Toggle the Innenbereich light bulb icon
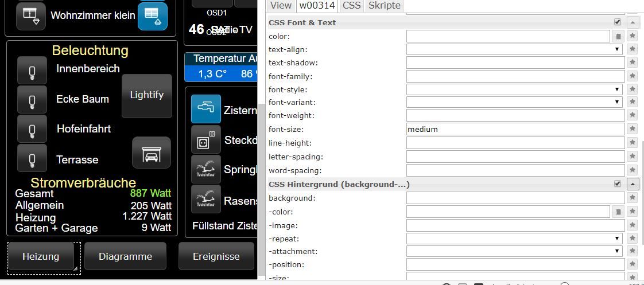The image size is (644, 285). [32, 71]
